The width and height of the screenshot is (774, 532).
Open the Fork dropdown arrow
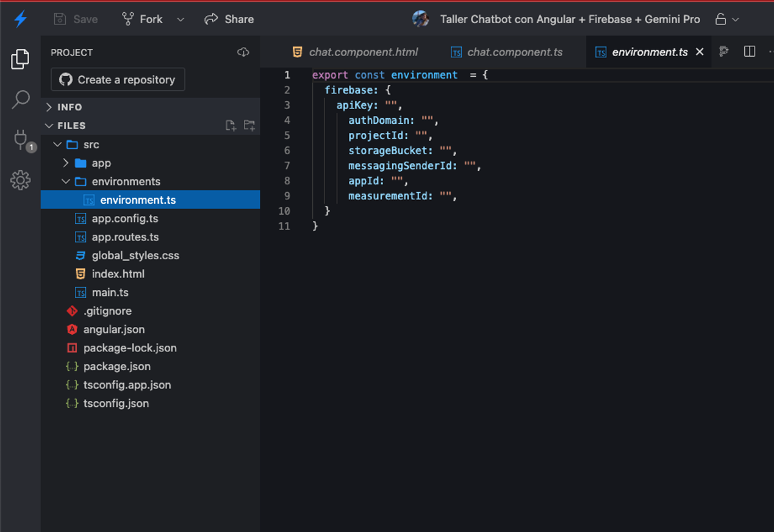pos(181,19)
